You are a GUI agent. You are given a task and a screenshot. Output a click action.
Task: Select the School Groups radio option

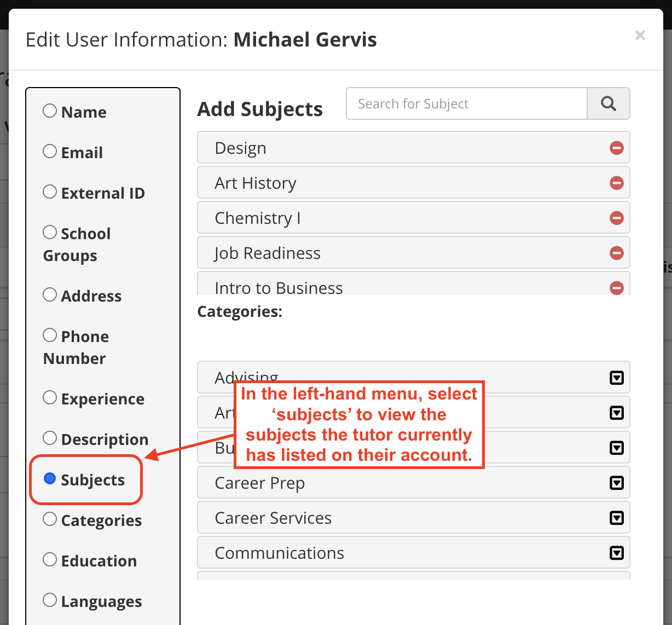point(50,232)
